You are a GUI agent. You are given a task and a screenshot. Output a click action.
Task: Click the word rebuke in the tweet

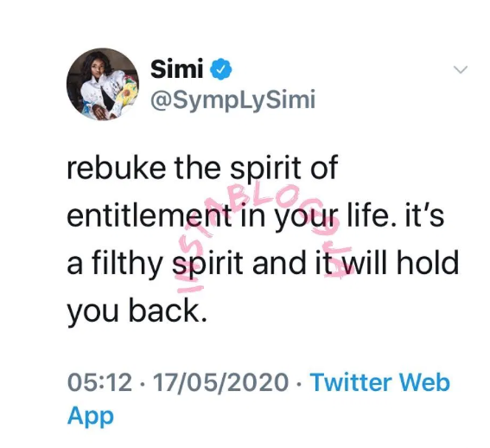117,168
